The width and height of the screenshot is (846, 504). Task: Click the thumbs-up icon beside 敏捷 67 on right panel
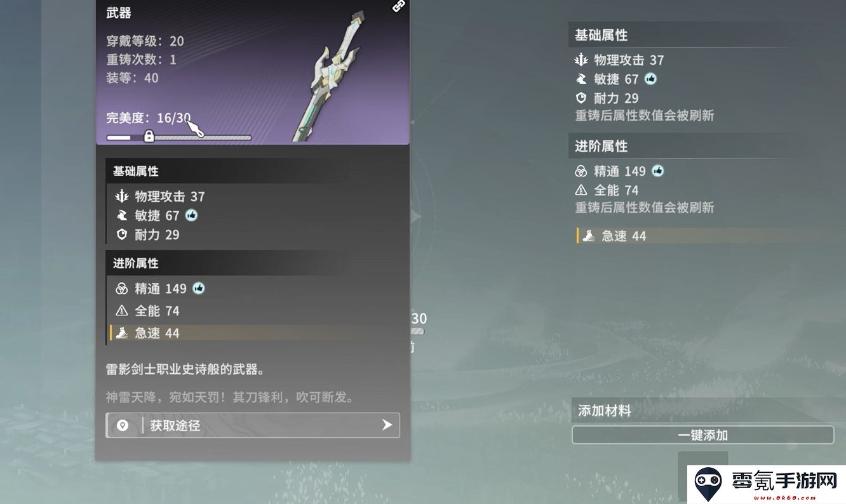(x=651, y=79)
